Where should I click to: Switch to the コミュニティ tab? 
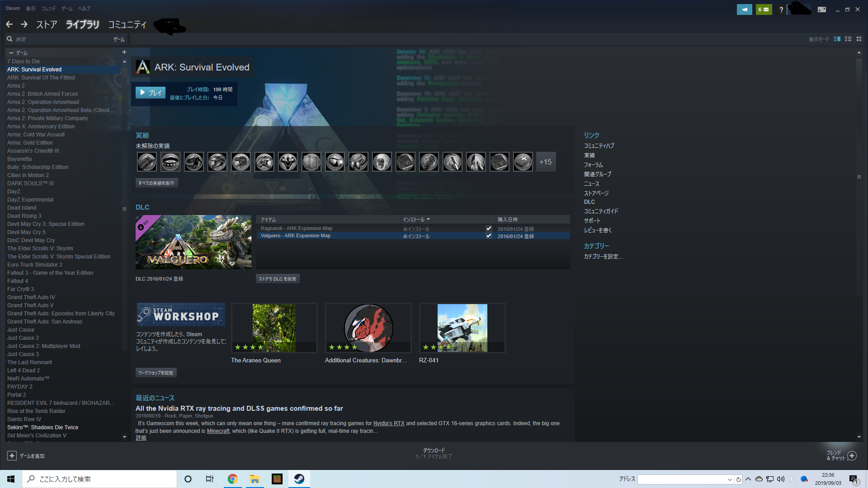(127, 24)
